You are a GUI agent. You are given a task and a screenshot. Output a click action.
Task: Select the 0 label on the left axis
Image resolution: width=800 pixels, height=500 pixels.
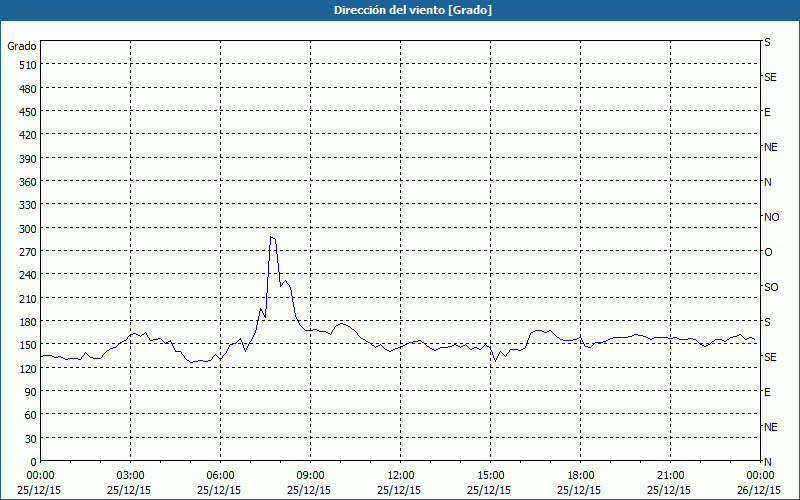coord(34,462)
